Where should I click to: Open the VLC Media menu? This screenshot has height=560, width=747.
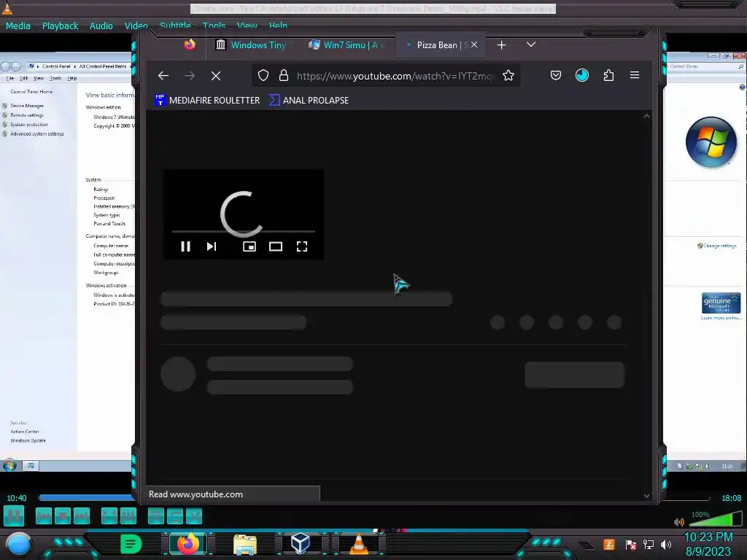pyautogui.click(x=18, y=26)
